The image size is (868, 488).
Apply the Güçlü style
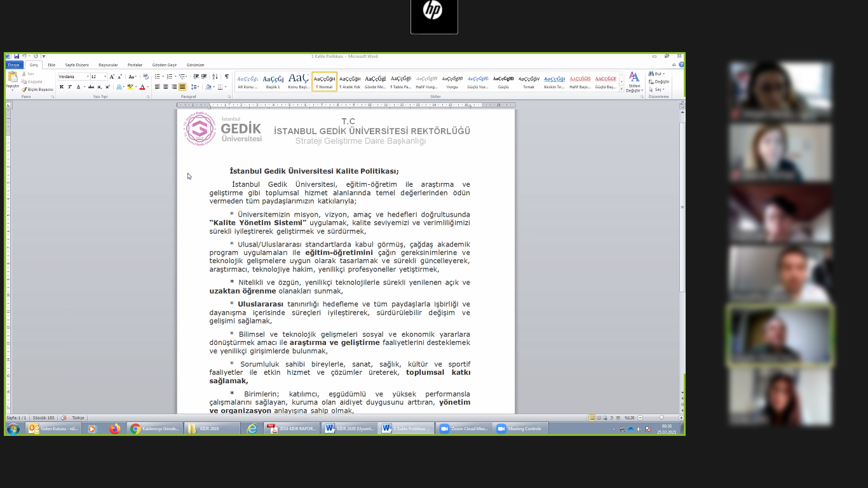[503, 81]
